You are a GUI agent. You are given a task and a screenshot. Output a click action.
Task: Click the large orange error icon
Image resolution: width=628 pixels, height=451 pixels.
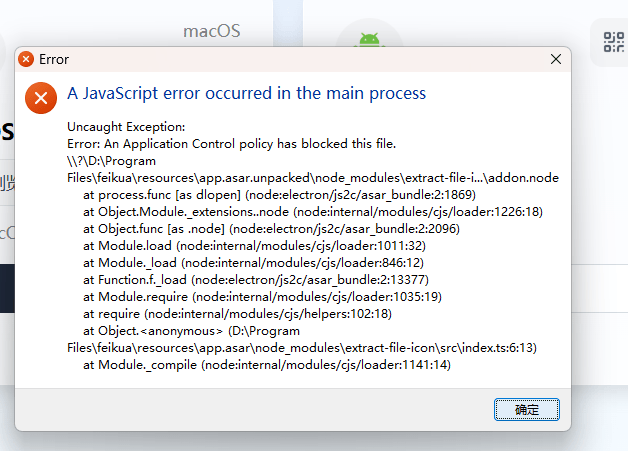point(40,98)
